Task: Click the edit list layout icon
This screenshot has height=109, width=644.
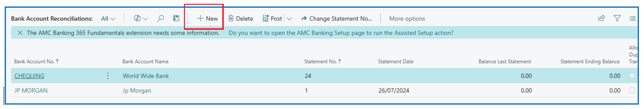Action: [176, 18]
